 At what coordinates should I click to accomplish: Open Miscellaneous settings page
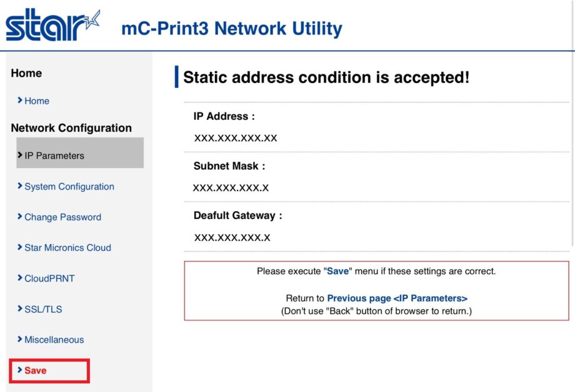coord(54,340)
